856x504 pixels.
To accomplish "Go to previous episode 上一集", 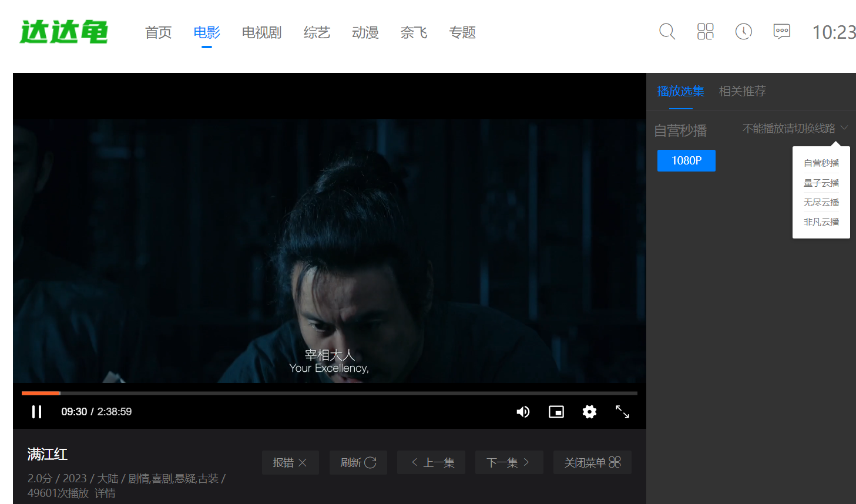I will (431, 462).
